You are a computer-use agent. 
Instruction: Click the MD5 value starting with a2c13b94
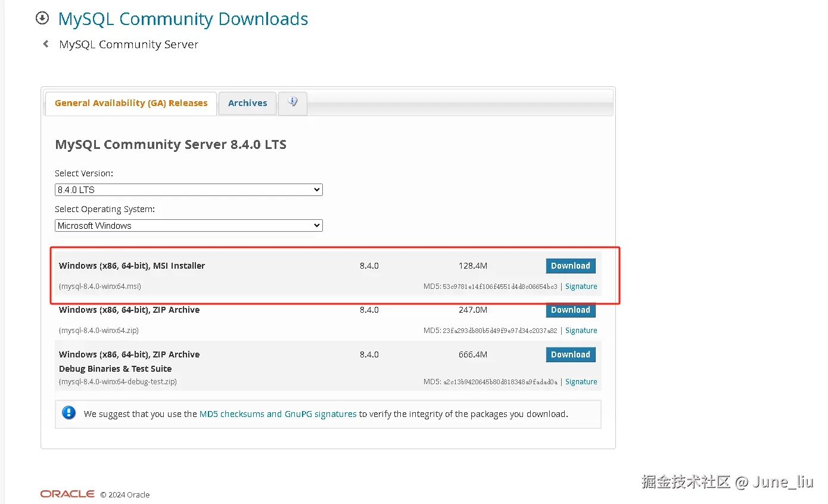pyautogui.click(x=500, y=382)
